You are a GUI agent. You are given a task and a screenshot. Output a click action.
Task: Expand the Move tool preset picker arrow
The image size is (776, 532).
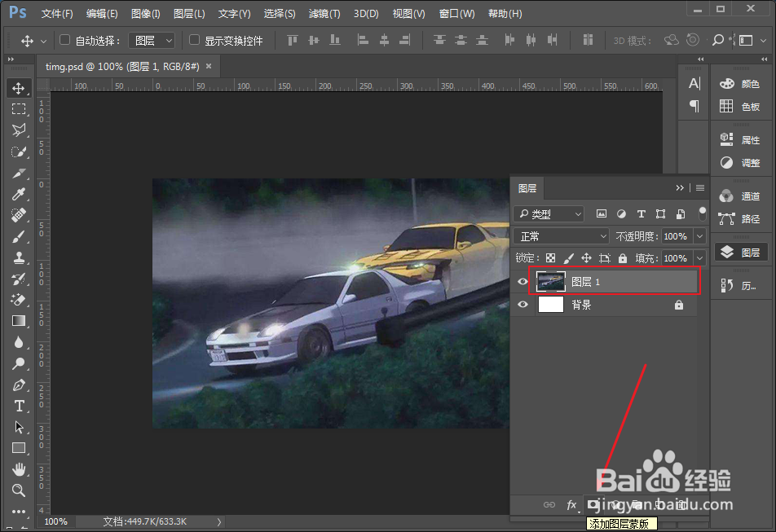[x=43, y=41]
